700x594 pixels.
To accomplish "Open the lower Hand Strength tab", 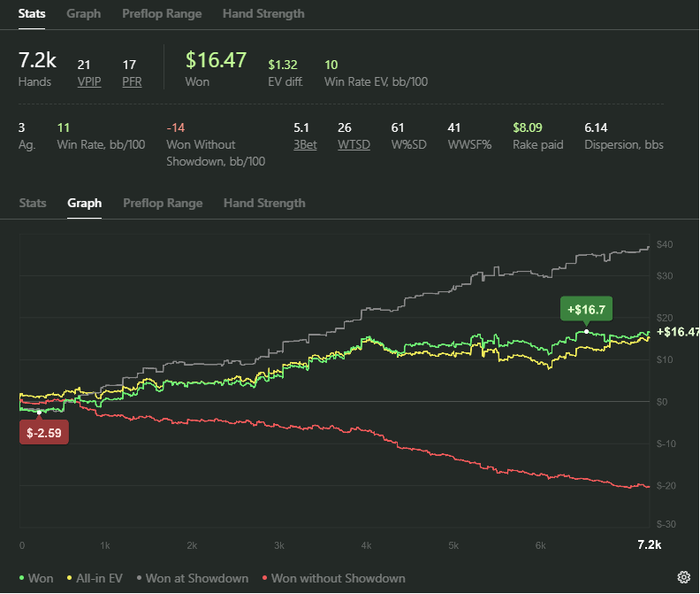I will pyautogui.click(x=264, y=203).
